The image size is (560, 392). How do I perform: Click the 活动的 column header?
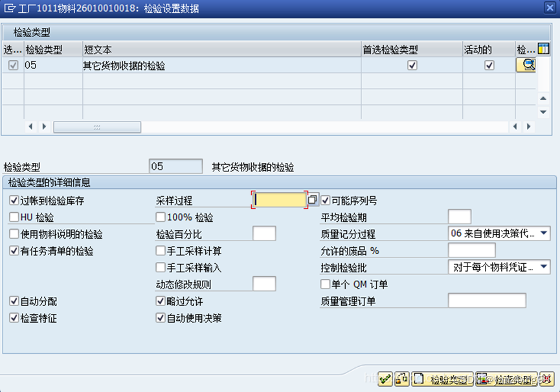pyautogui.click(x=489, y=50)
